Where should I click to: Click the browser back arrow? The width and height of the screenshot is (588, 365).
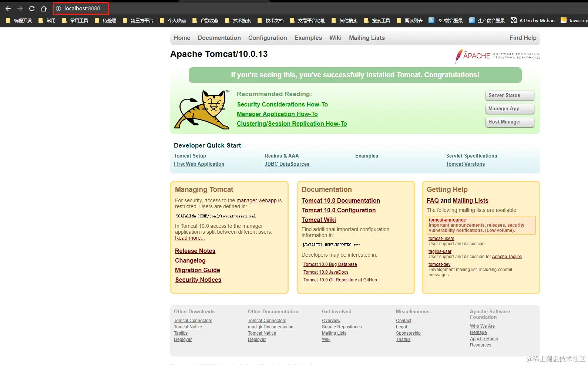pos(8,9)
